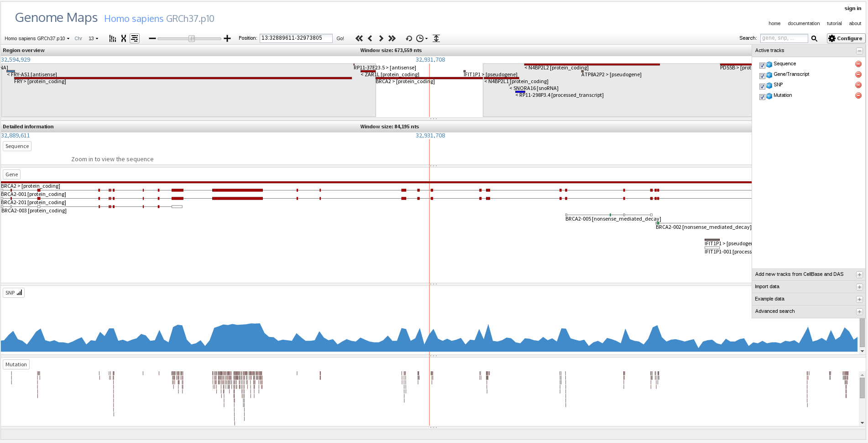Select BRCA2-003 protein_coding transcript label
Viewport: 868px width, 443px height.
(x=34, y=211)
